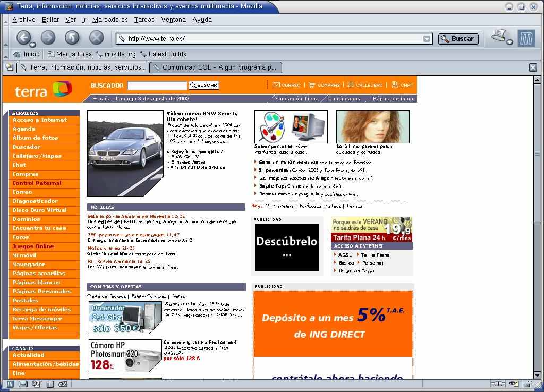Click the vertical scrollbar thumb
The height and width of the screenshot is (392, 544).
tap(537, 153)
